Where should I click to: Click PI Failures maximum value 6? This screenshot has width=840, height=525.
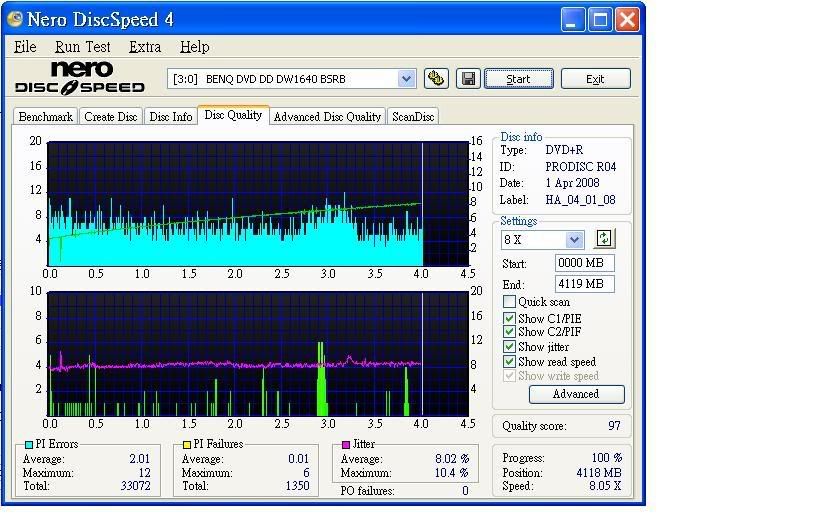pos(306,473)
